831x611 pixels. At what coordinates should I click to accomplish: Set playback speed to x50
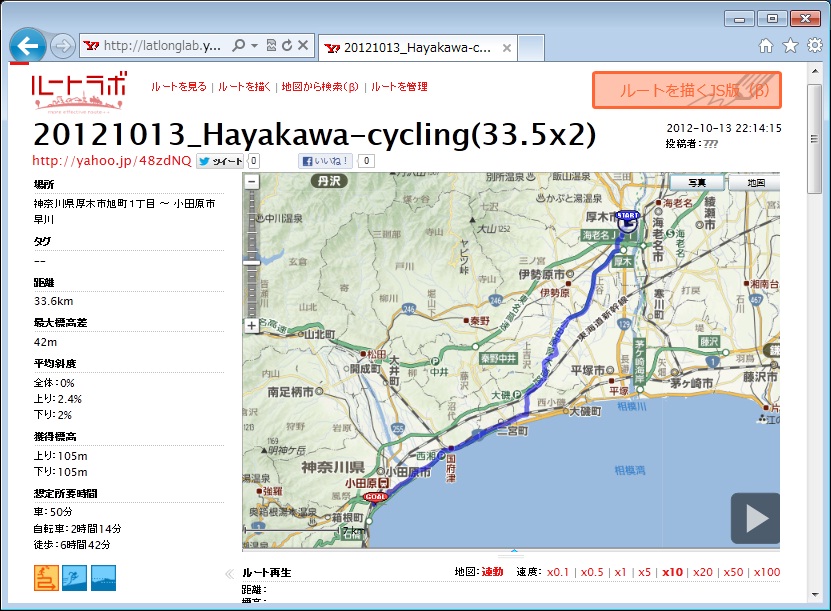coord(733,572)
